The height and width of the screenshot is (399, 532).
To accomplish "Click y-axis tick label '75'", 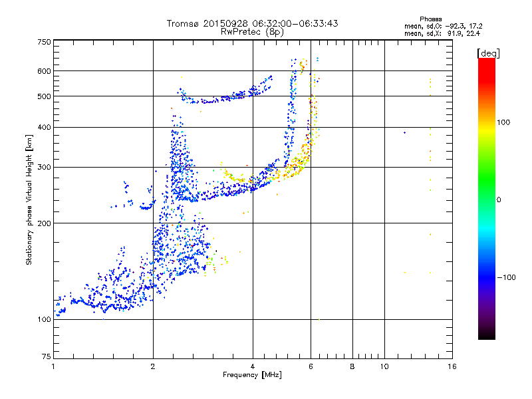I will click(x=47, y=356).
